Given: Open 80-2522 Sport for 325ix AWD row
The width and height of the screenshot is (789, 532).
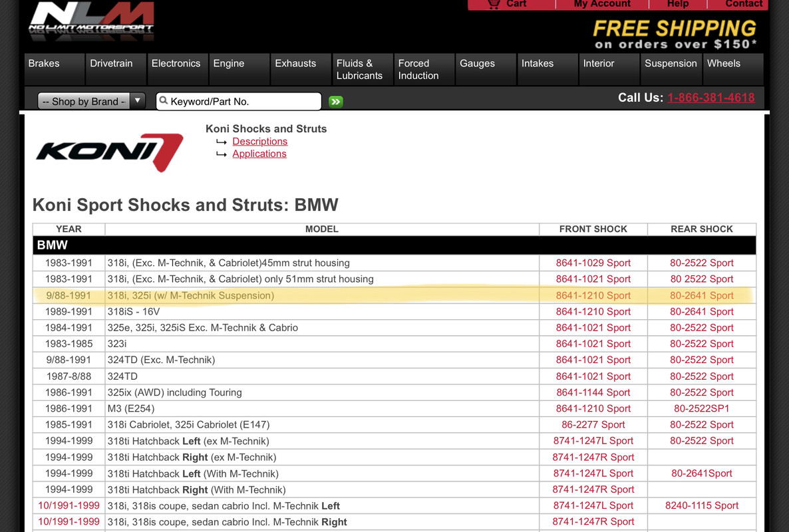Looking at the screenshot, I should coord(701,393).
